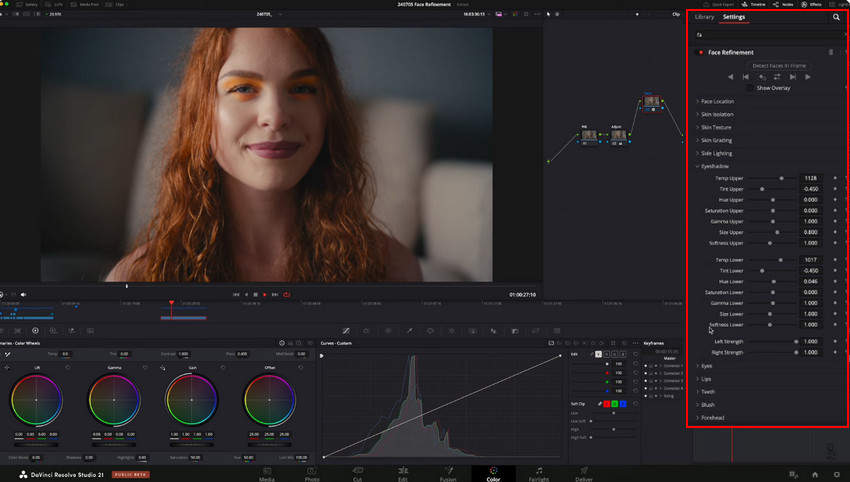Toggle the red Soft Clip channel button

pos(607,404)
